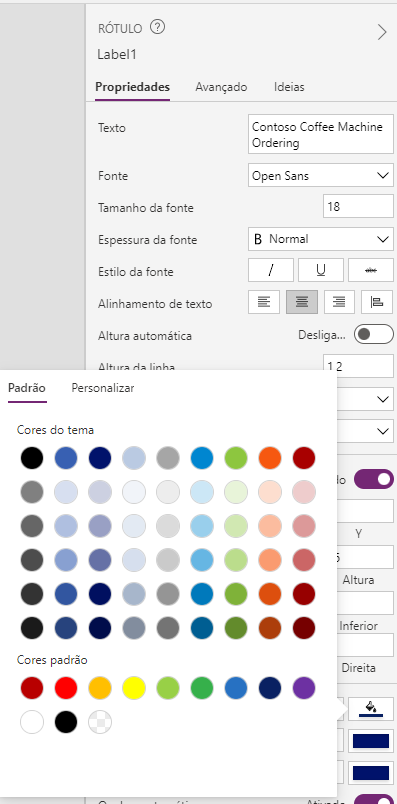Viewport: 397px width, 804px height.
Task: Click the help question mark next to RÓTULO
Action: [x=157, y=28]
